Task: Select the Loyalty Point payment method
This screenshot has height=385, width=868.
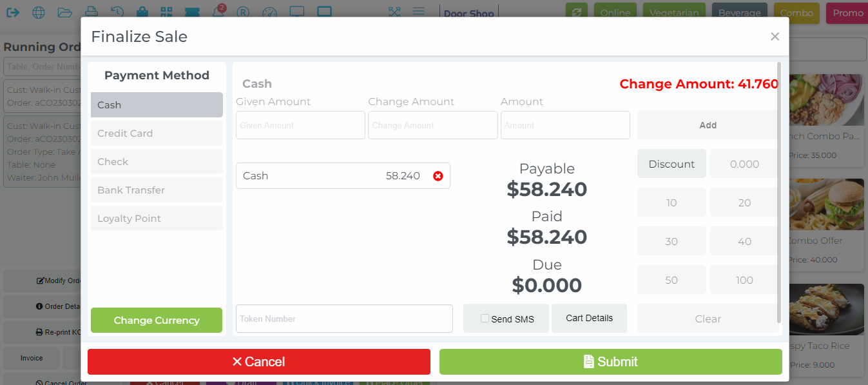Action: coord(156,218)
